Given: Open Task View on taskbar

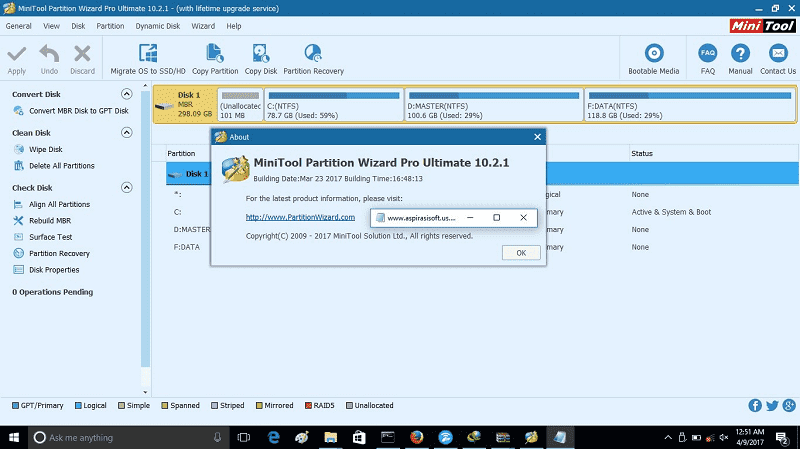Looking at the screenshot, I should pyautogui.click(x=244, y=437).
